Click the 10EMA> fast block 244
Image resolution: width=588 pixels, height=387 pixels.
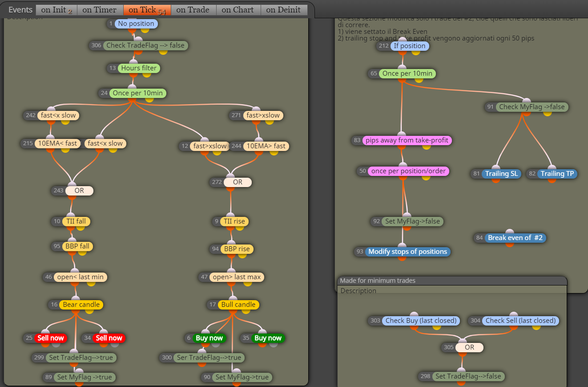click(x=266, y=146)
